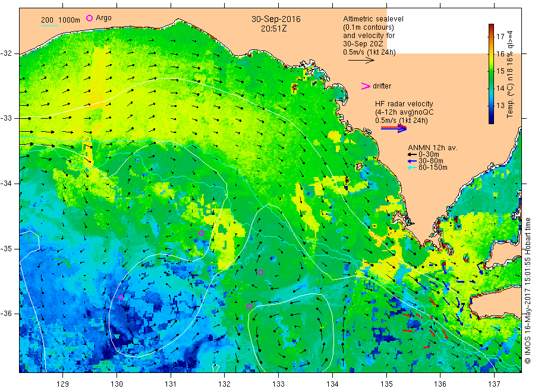Click latitude label -33
535x392 pixels.
(6, 118)
